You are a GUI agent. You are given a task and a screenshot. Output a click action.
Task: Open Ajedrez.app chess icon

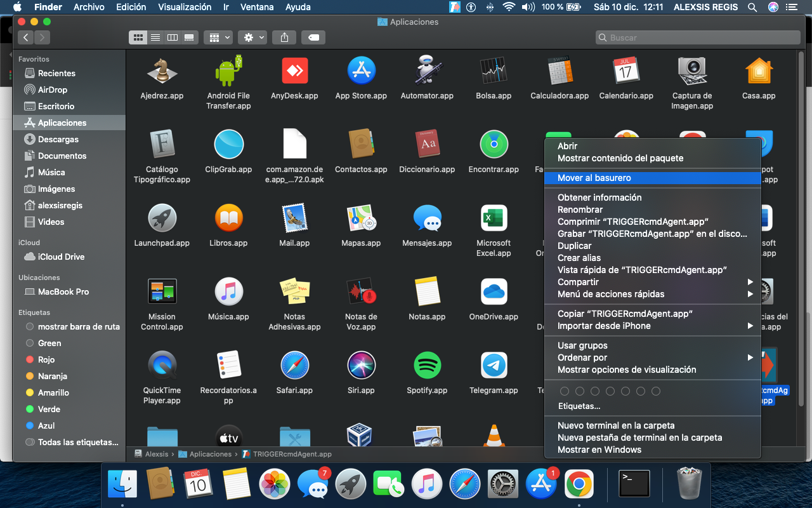pos(162,70)
